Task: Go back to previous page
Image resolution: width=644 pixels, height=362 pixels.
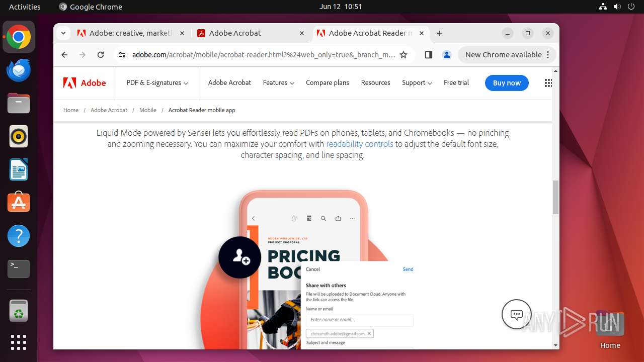Action: point(64,55)
